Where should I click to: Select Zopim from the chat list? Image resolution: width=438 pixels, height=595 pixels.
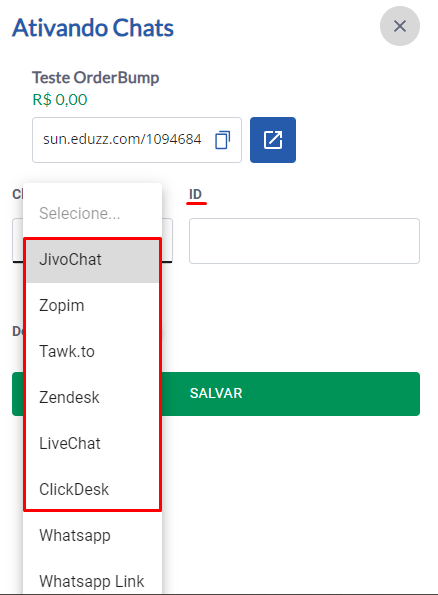pos(92,305)
